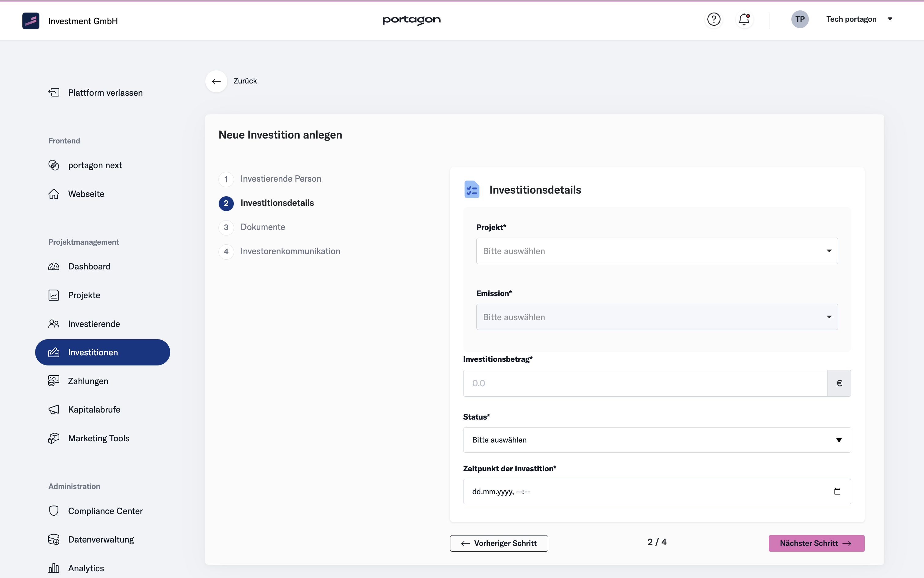924x578 pixels.
Task: Open Analytics in the sidebar
Action: pos(103,568)
